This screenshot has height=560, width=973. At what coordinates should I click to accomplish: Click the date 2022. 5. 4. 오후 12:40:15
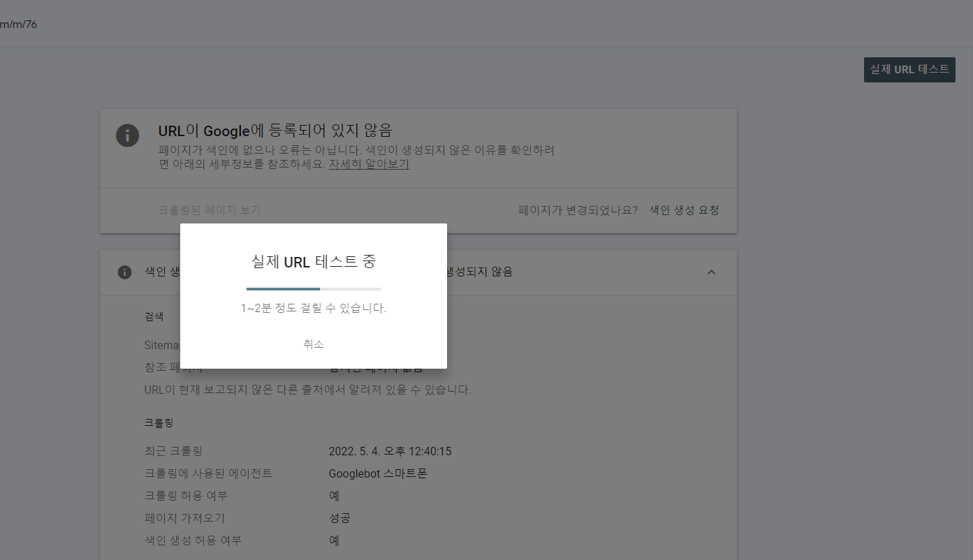390,452
